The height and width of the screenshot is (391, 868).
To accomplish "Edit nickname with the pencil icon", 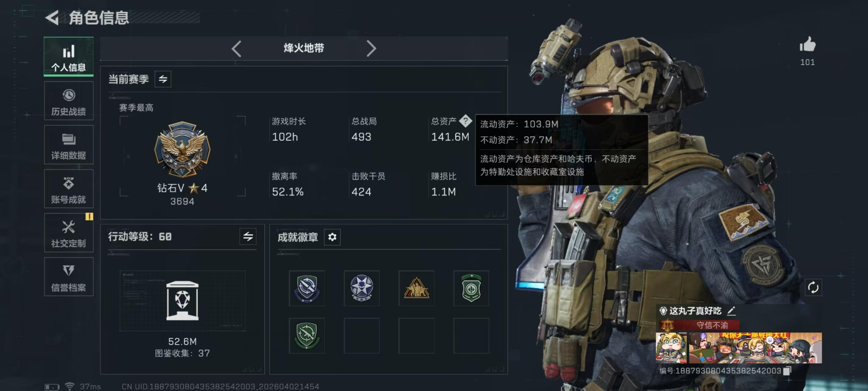I will [x=731, y=311].
